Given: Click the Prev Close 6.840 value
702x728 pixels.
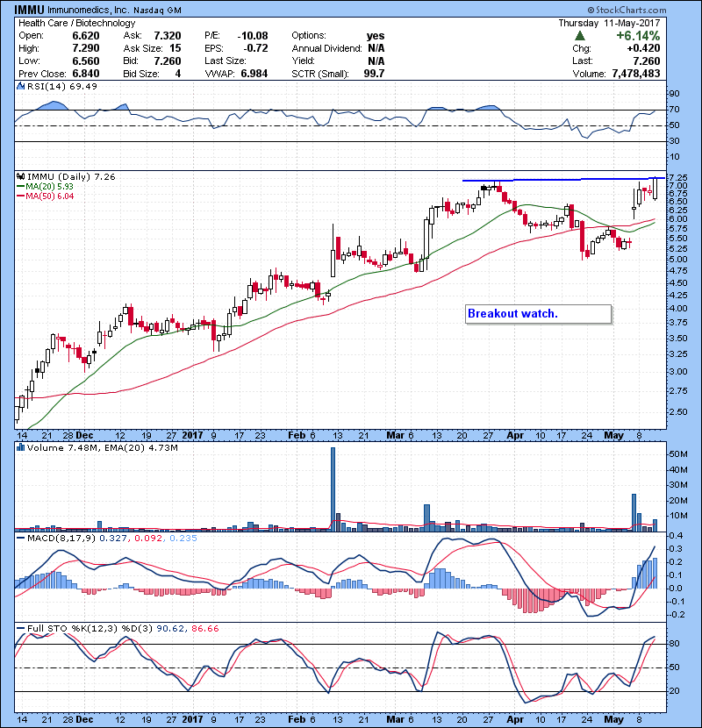Looking at the screenshot, I should [x=86, y=74].
